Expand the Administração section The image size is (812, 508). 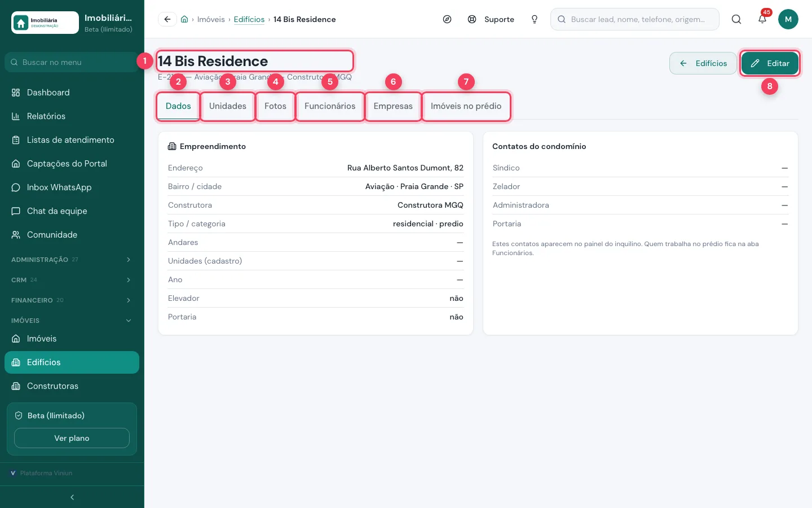72,260
